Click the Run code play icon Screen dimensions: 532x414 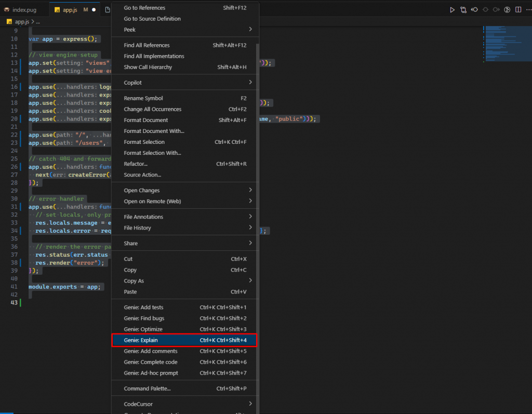452,9
